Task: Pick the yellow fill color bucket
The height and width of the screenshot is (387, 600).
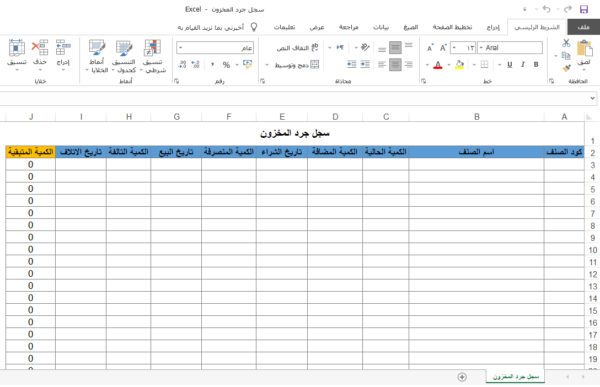Action: (460, 65)
